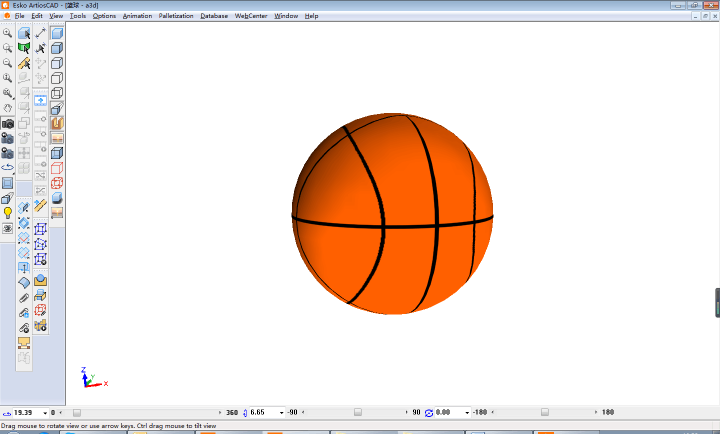This screenshot has height=434, width=720.
Task: Click the eye view icon
Action: click(x=8, y=228)
